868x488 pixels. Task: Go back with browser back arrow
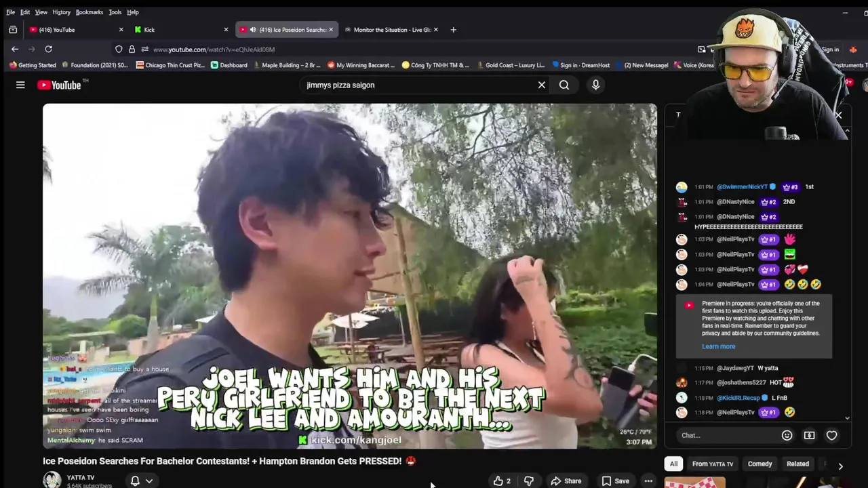coord(15,49)
